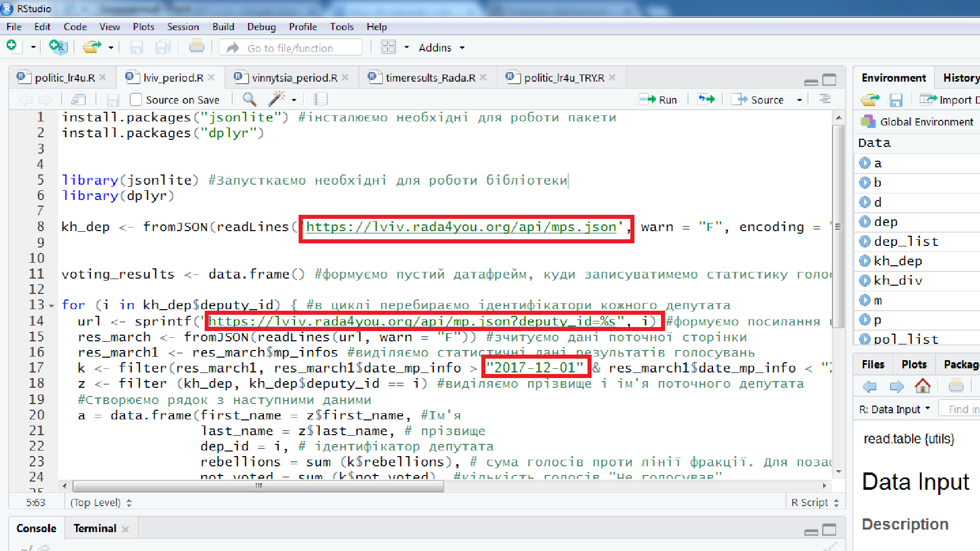The height and width of the screenshot is (551, 980).
Task: Enable the Source on Save checkbox
Action: [x=136, y=99]
